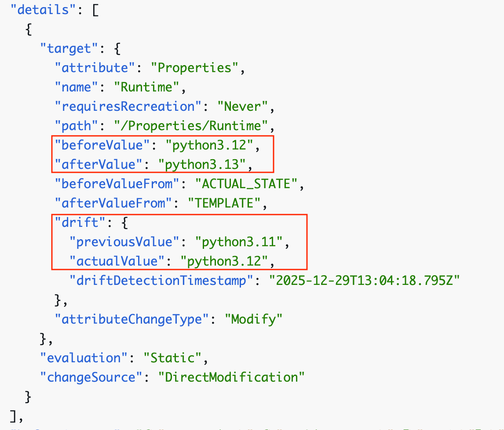This screenshot has height=430, width=504.
Task: Click the "Runtime" name value
Action: point(146,87)
